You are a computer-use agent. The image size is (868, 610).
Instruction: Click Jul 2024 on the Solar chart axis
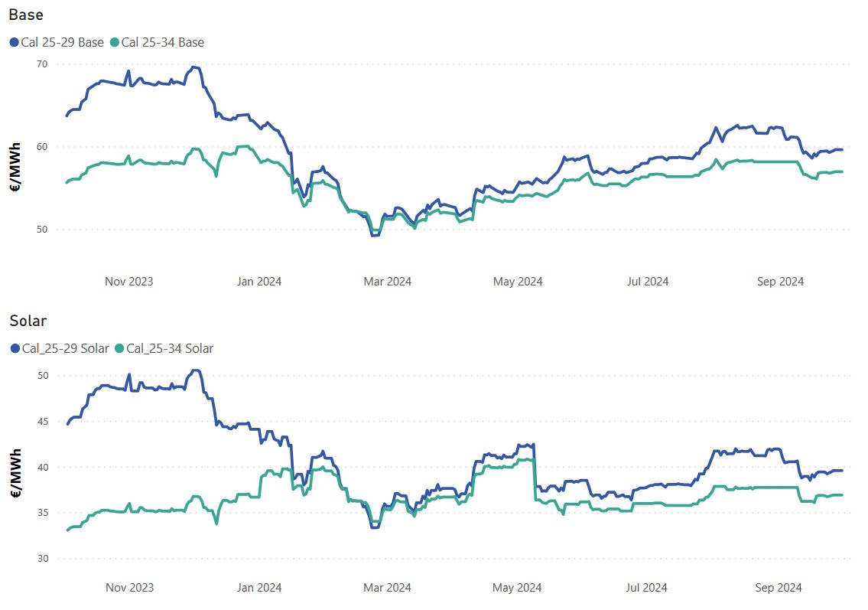[x=647, y=588]
